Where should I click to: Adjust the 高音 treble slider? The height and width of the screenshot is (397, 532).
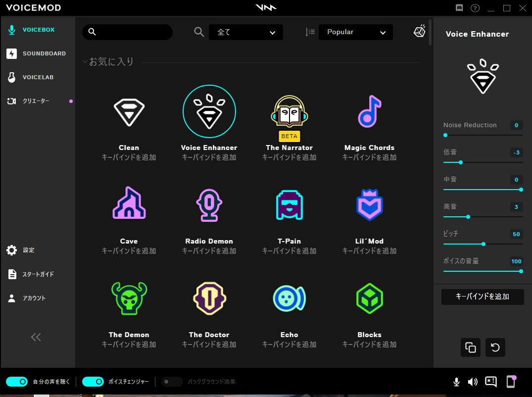tap(483, 216)
